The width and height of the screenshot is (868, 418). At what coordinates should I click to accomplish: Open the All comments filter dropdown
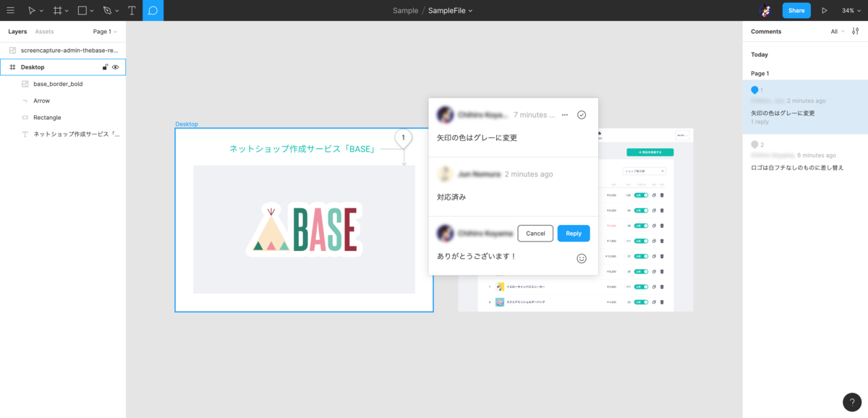pos(838,32)
